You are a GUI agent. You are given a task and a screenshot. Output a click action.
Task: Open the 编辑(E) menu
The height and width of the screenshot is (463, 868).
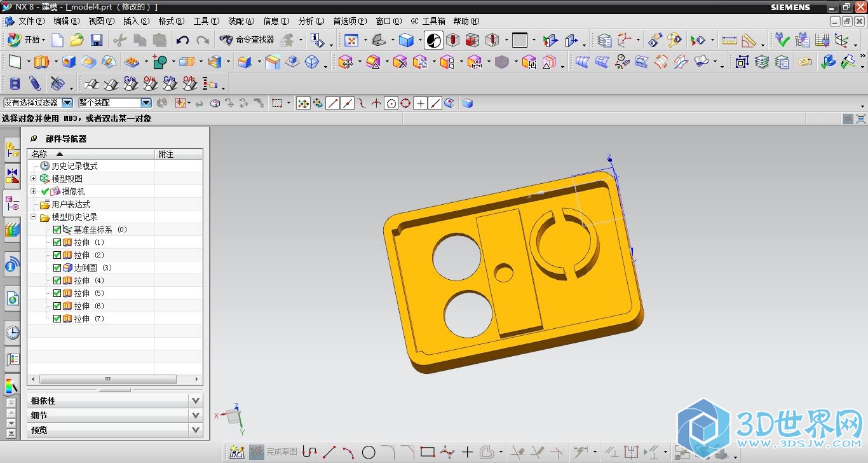(x=67, y=21)
